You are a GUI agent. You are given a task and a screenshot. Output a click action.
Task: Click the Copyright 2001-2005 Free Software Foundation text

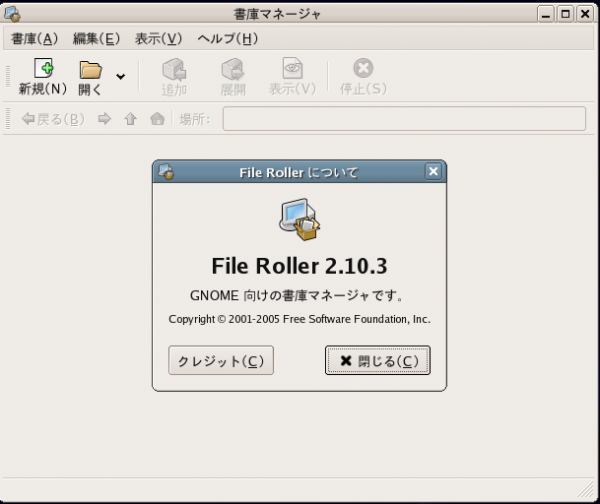point(300,319)
